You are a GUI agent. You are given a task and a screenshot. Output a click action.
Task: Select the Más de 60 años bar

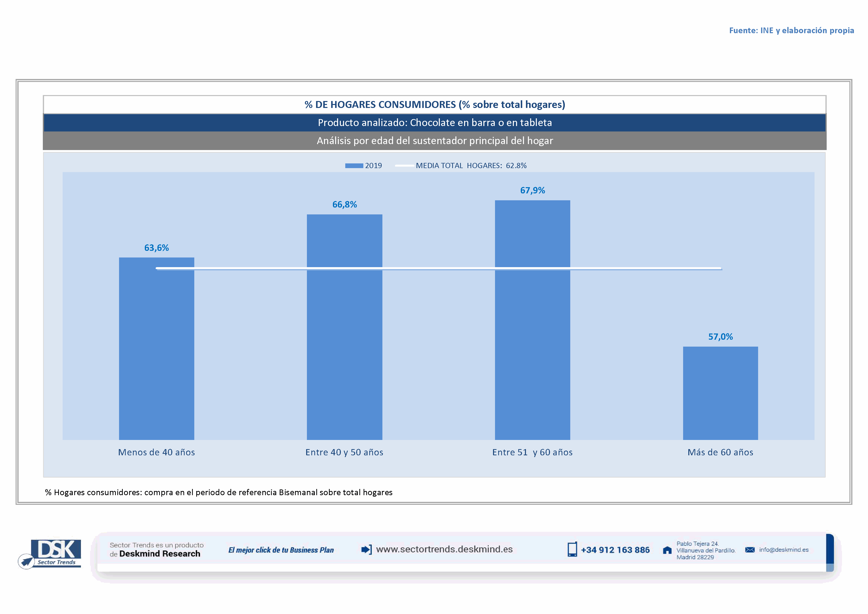coord(720,393)
